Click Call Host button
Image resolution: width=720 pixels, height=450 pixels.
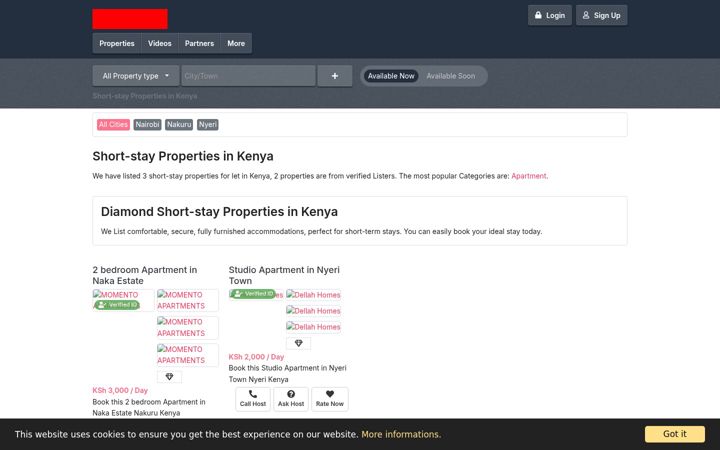point(253,399)
